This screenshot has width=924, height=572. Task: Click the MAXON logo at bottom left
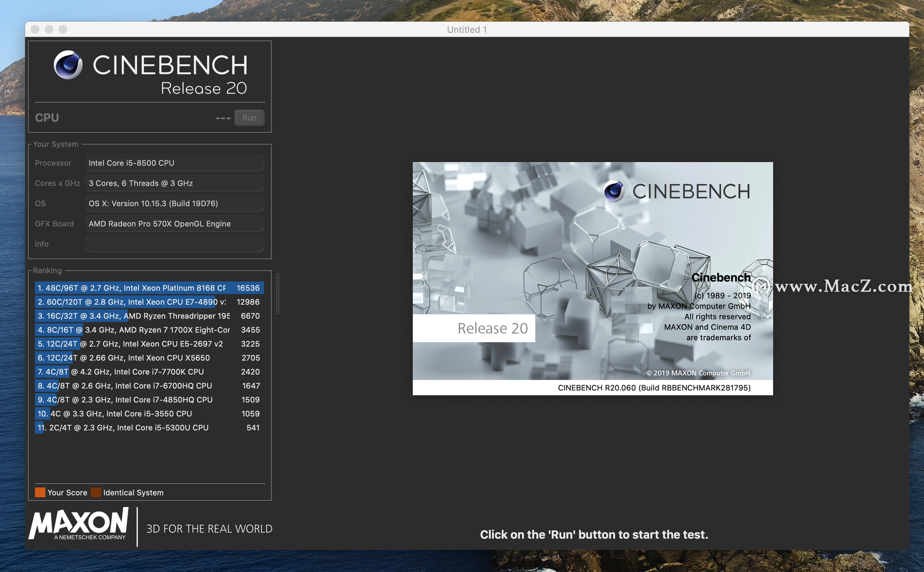(x=79, y=523)
